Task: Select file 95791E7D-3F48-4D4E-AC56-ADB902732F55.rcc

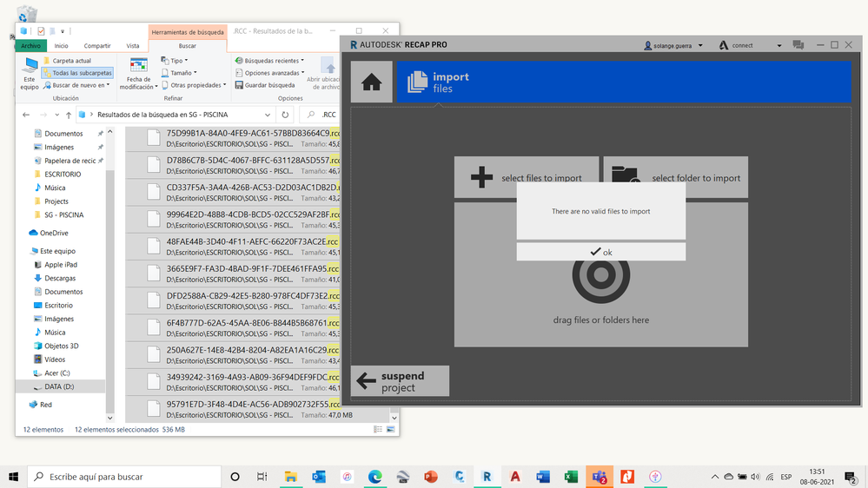Action: 259,410
